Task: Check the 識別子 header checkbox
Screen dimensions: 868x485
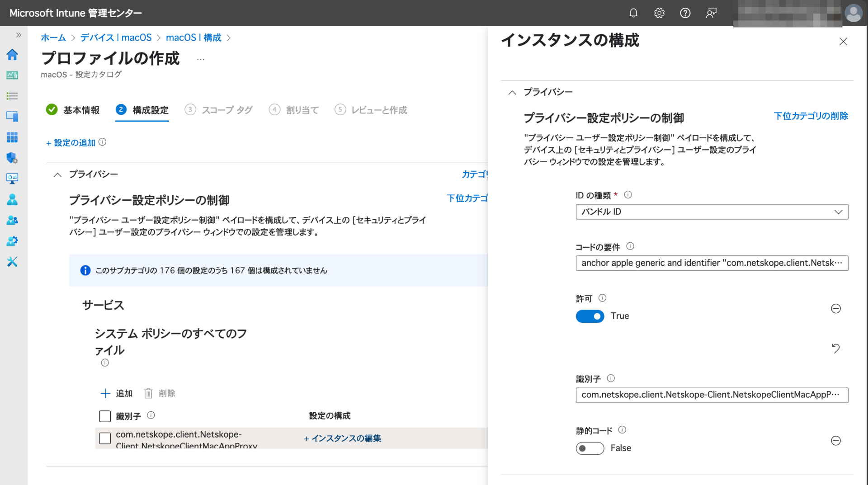Action: tap(104, 416)
